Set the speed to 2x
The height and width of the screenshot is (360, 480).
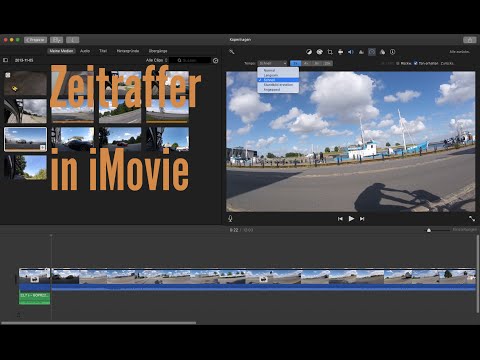(295, 63)
